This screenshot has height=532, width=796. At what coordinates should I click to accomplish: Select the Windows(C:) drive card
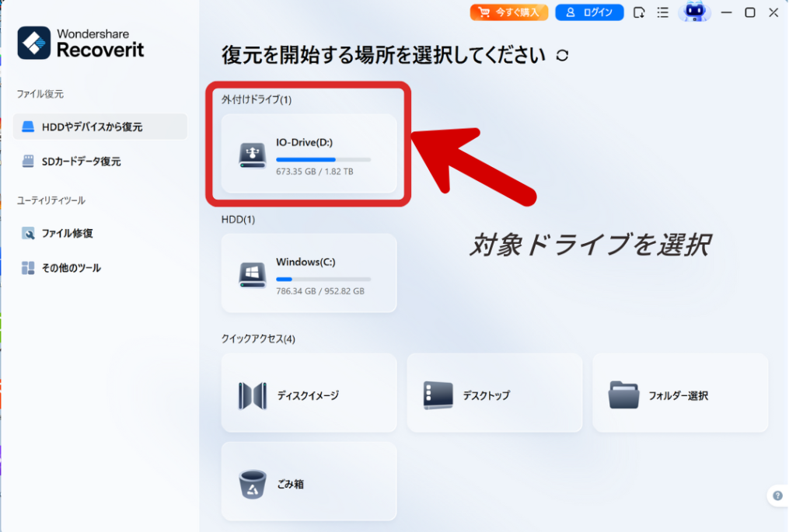(309, 273)
